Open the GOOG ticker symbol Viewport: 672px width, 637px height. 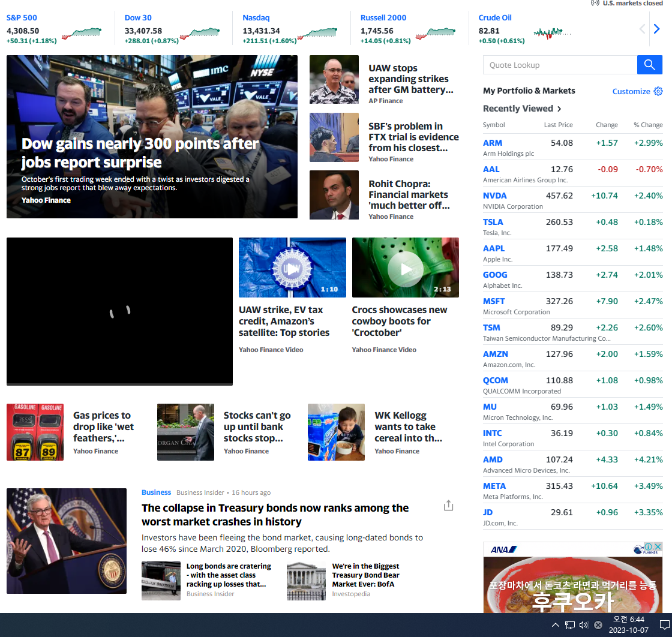coord(495,275)
